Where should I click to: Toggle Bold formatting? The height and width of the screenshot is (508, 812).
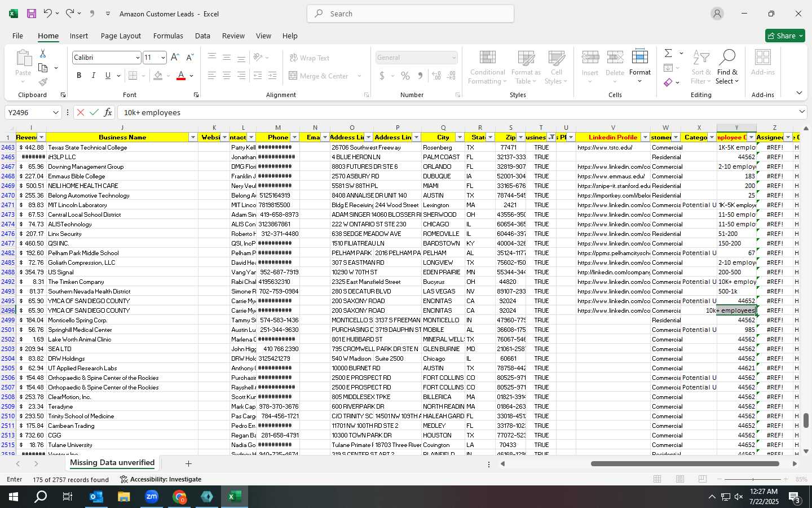coord(79,76)
